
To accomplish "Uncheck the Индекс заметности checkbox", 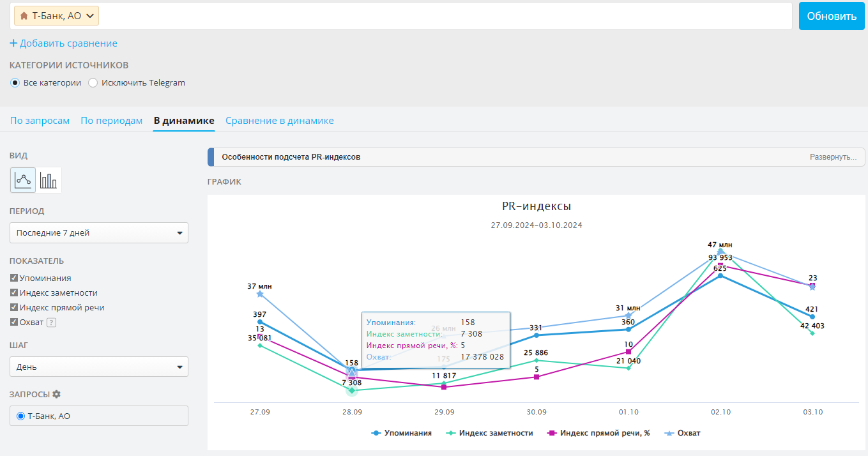I will click(x=14, y=293).
